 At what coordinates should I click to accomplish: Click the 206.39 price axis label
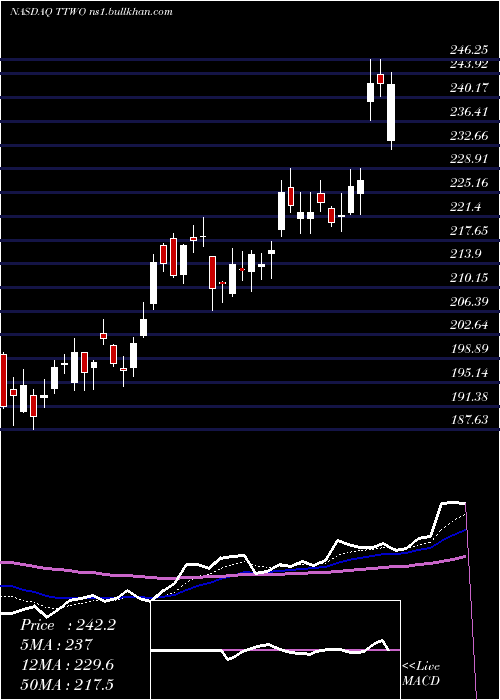point(468,302)
